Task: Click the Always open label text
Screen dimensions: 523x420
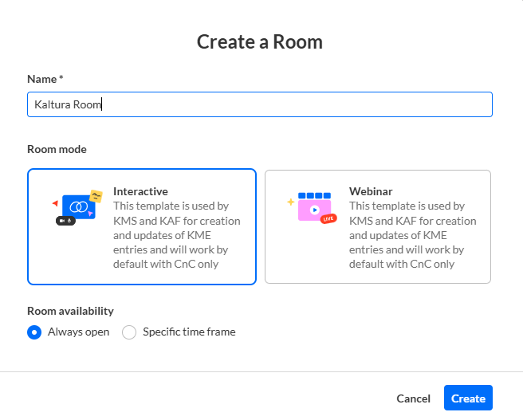Action: 78,332
